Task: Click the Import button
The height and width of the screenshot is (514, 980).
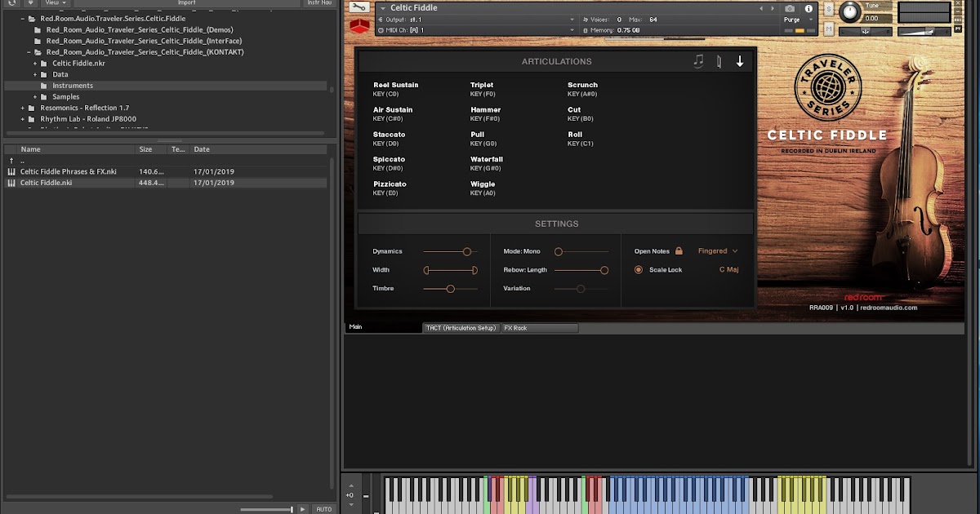Action: (186, 2)
